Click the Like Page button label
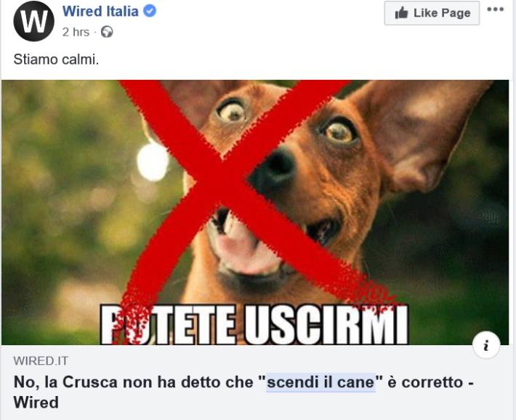516x420 pixels. pyautogui.click(x=442, y=13)
